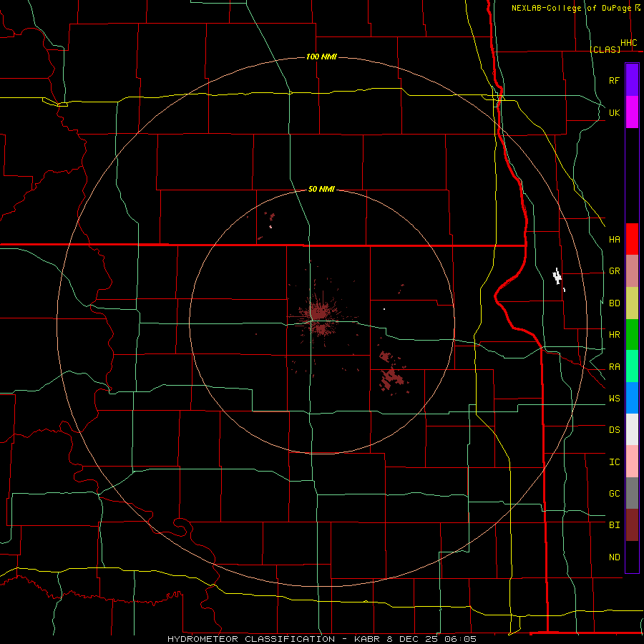Select the yellow BD legend swatch

pos(632,303)
